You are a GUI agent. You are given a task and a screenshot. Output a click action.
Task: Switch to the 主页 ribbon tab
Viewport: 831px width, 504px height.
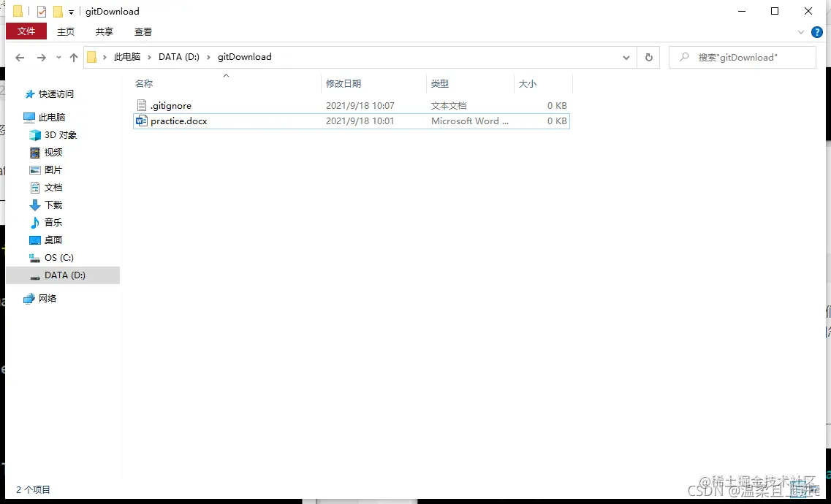pyautogui.click(x=66, y=31)
